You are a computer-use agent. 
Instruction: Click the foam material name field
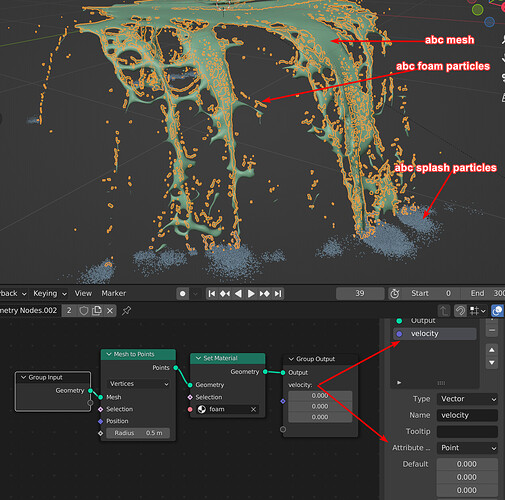click(x=229, y=409)
